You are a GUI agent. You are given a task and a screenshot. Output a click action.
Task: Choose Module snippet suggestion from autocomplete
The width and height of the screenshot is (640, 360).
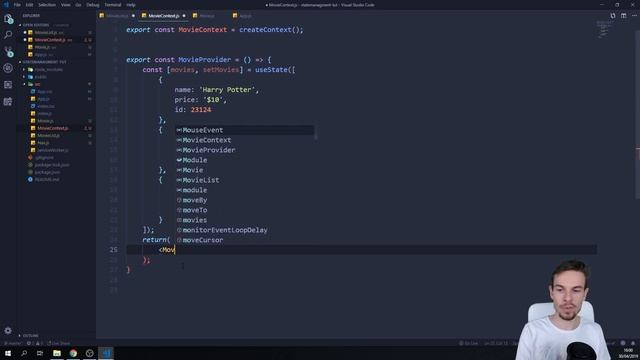click(245, 160)
